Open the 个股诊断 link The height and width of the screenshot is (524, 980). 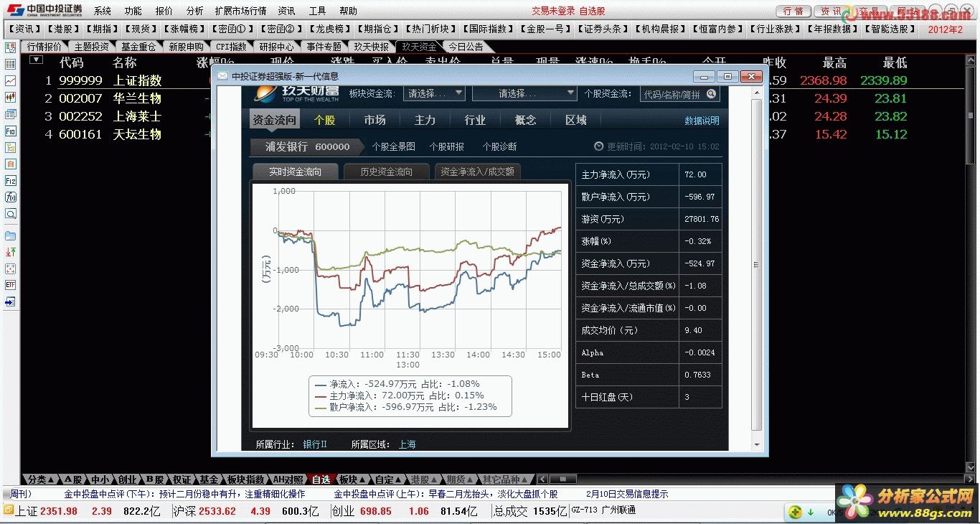tap(499, 146)
